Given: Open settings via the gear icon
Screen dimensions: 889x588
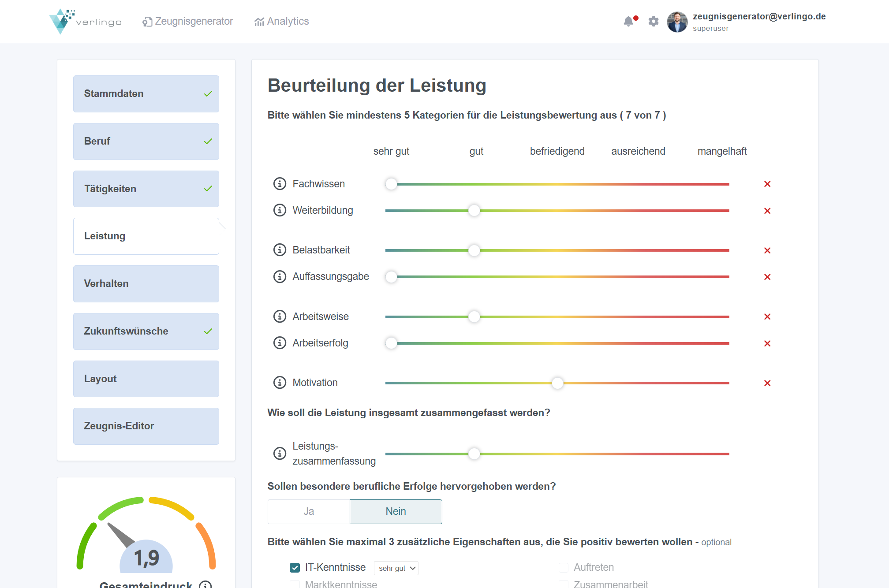Looking at the screenshot, I should [654, 21].
